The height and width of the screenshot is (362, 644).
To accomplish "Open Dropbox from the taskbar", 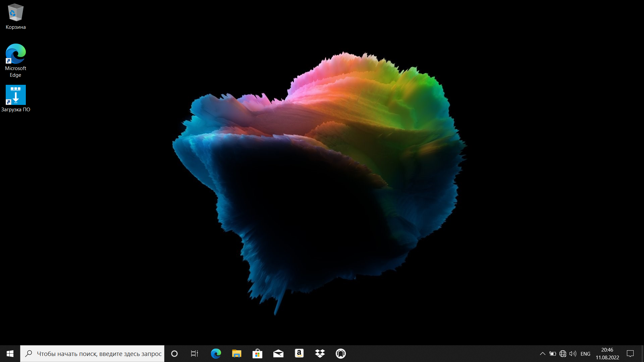I will [x=320, y=354].
